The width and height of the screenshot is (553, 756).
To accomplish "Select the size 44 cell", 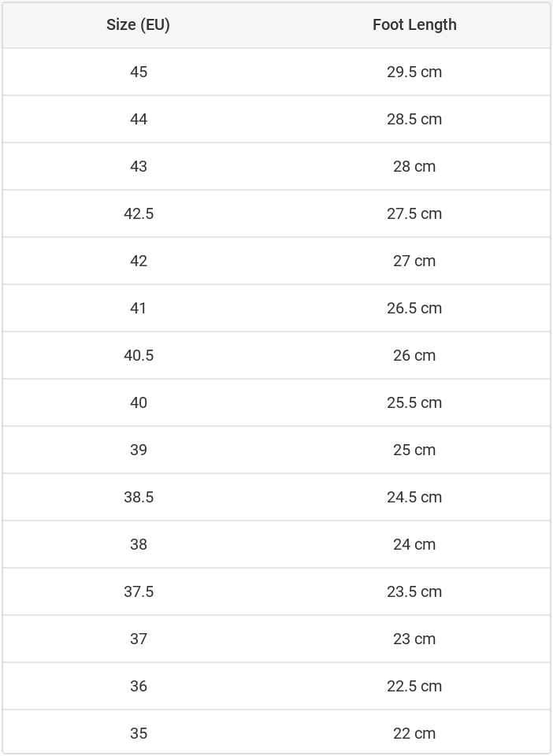I will click(139, 119).
